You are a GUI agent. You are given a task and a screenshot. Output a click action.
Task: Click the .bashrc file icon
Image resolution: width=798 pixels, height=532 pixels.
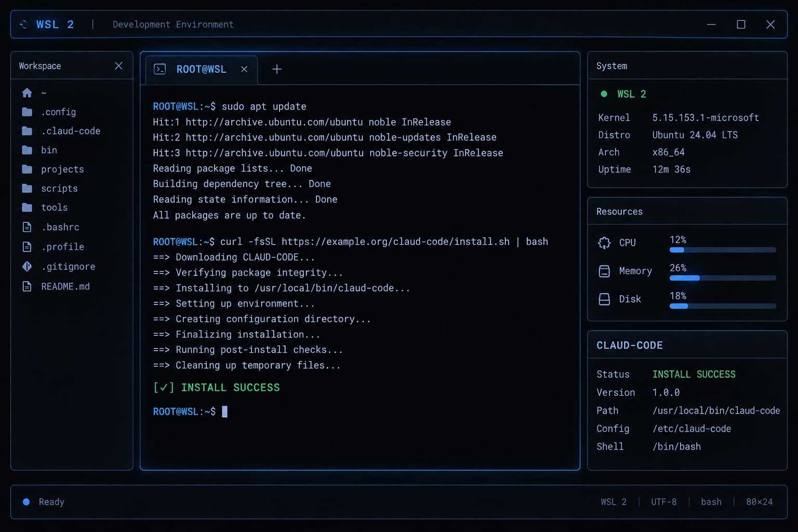[x=27, y=227]
